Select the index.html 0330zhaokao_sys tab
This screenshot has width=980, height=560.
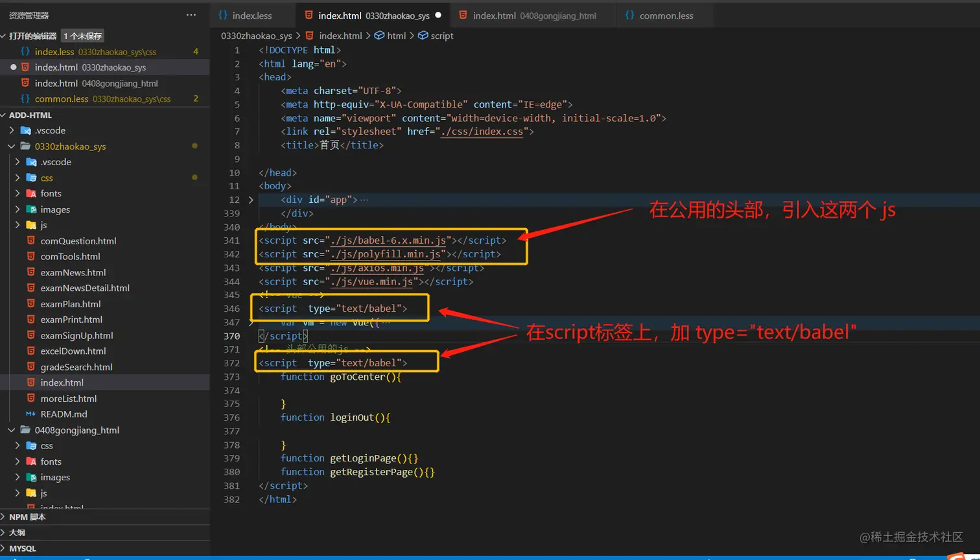(x=372, y=16)
